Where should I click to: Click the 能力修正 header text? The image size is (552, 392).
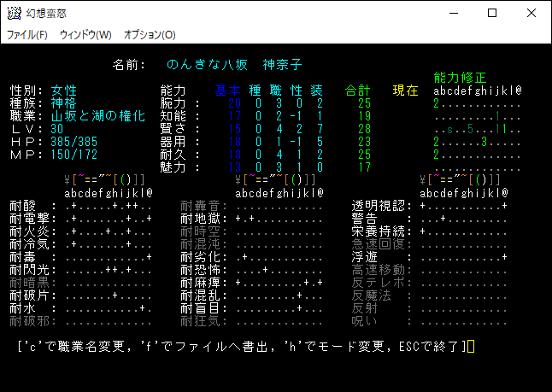[x=460, y=77]
